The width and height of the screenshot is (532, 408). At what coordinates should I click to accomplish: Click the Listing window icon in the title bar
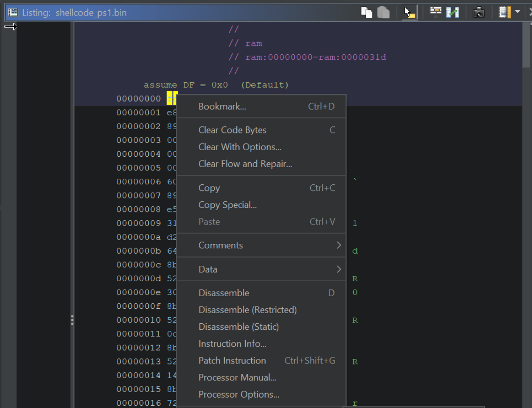12,12
